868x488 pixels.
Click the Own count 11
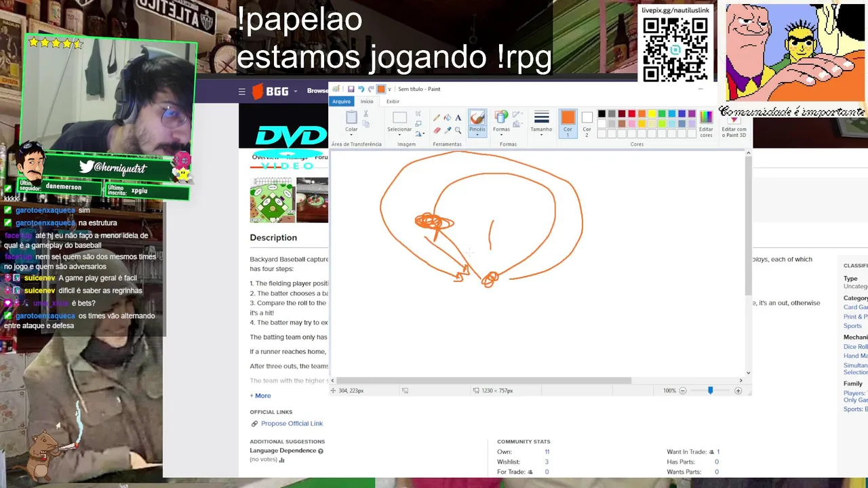[x=547, y=452]
